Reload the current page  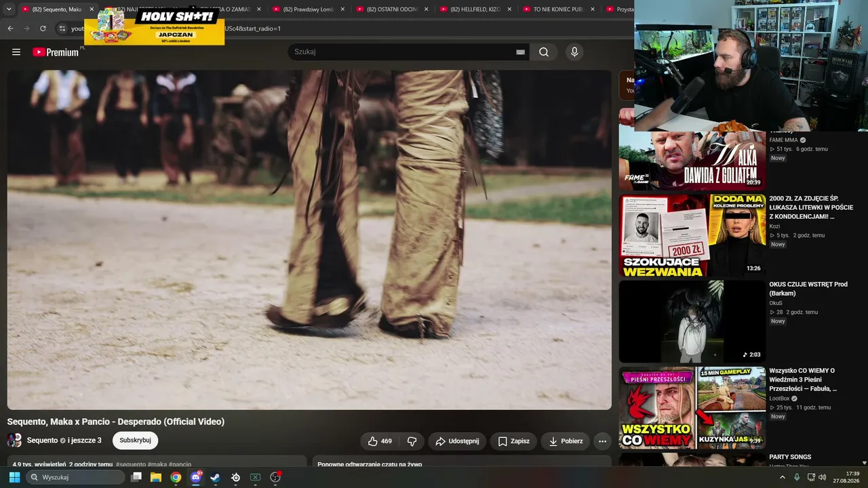pos(43,28)
